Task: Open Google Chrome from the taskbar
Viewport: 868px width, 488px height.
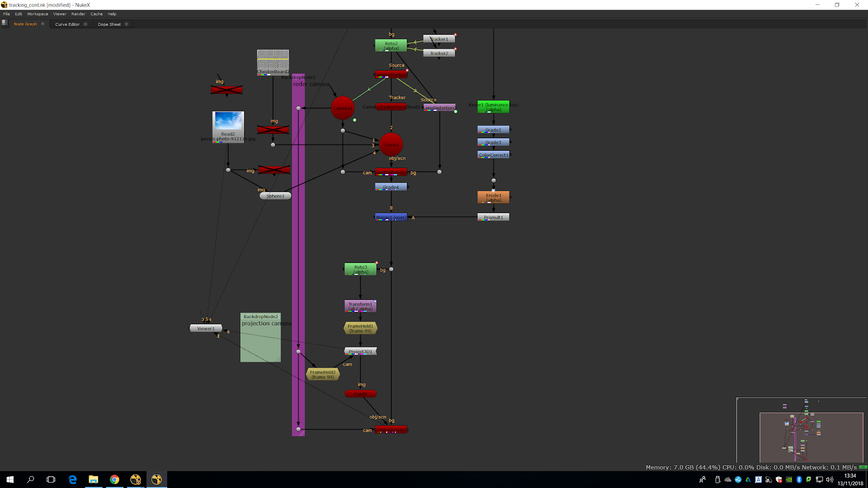Action: point(114,479)
